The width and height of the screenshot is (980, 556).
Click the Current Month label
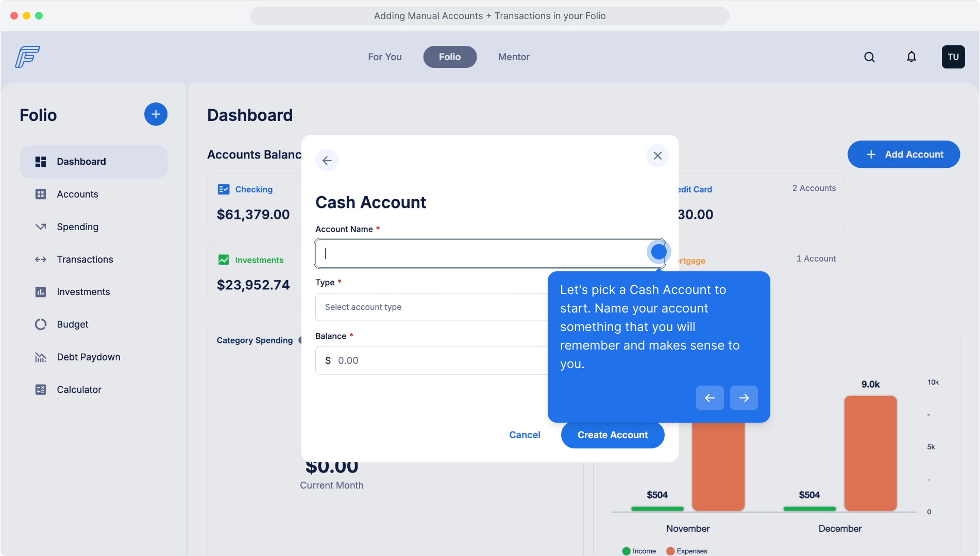332,485
